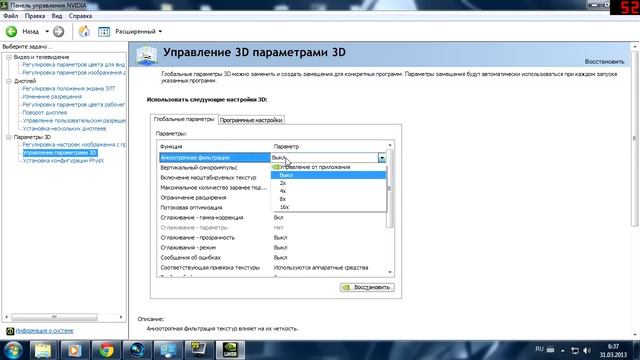
Task: Open the monitor taskbar icon beside the NVIDIA icon
Action: [x=199, y=350]
